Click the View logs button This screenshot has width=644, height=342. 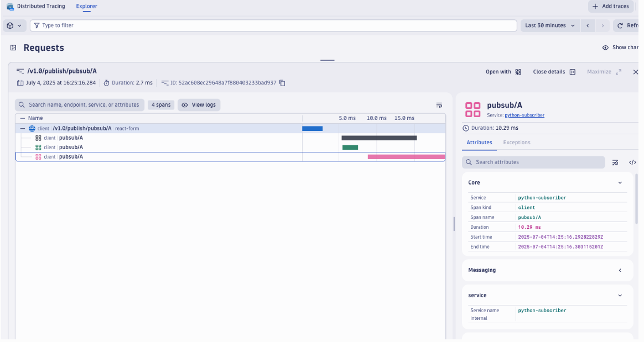[x=199, y=104]
